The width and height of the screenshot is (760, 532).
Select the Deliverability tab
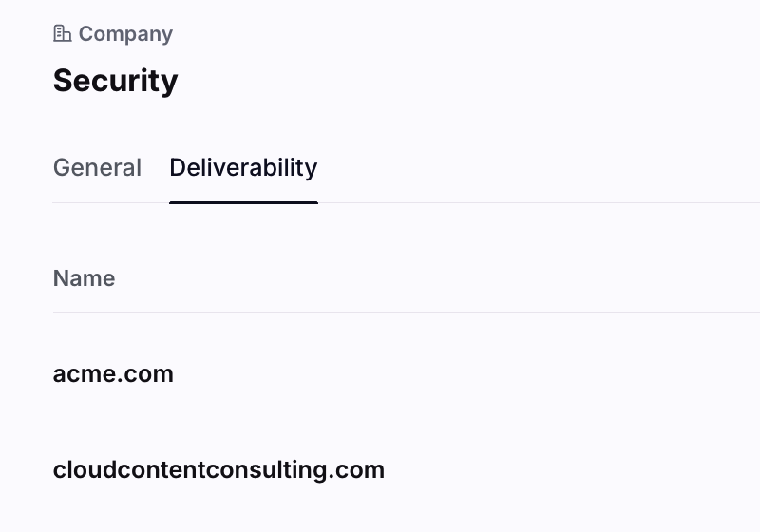(x=243, y=167)
